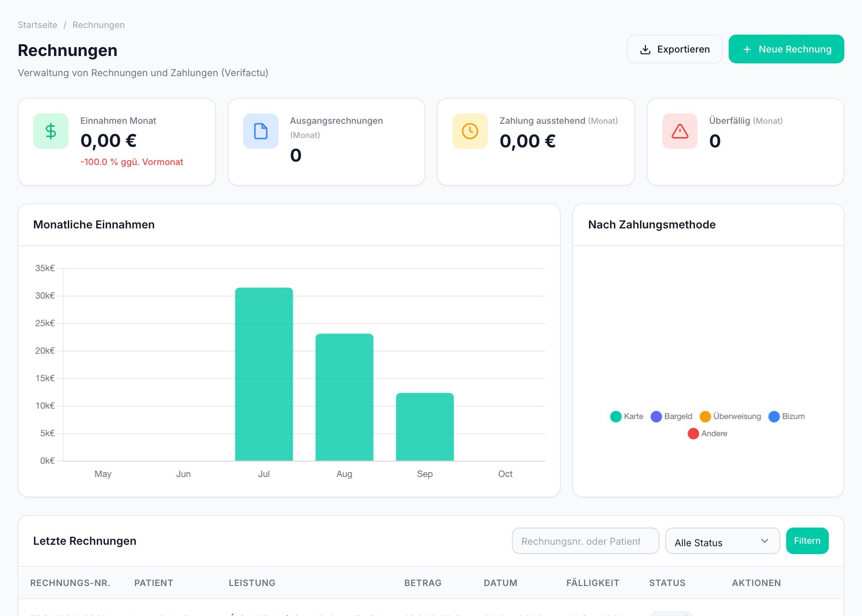Viewport: 862px width, 616px height.
Task: Toggle Karte legend color swatch
Action: coord(616,417)
